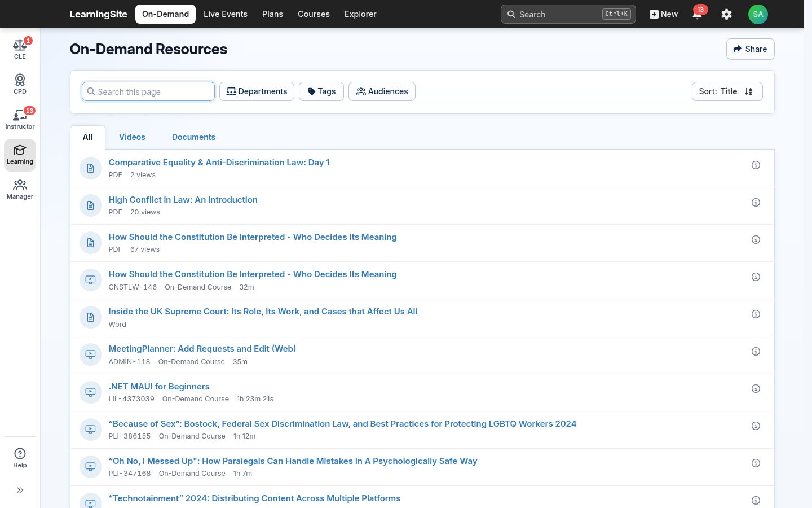This screenshot has height=508, width=812.
Task: Open the Plans nav item
Action: coord(272,14)
